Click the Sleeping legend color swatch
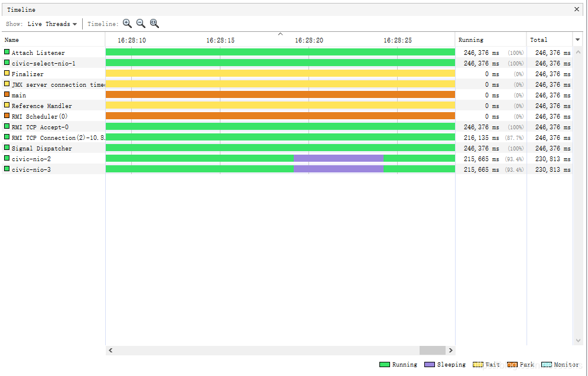The height and width of the screenshot is (376, 588). tap(430, 364)
